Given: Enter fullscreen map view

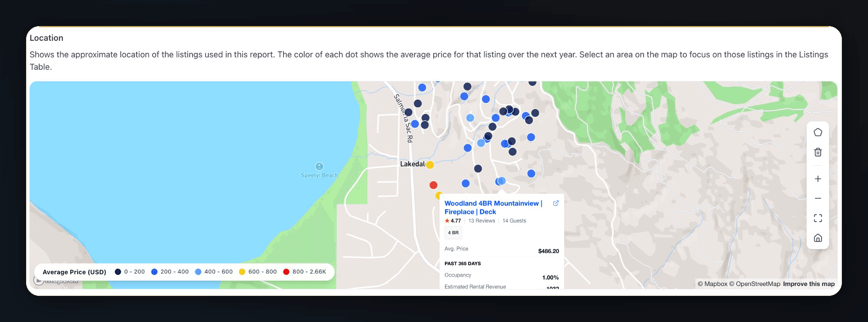Looking at the screenshot, I should click(818, 218).
